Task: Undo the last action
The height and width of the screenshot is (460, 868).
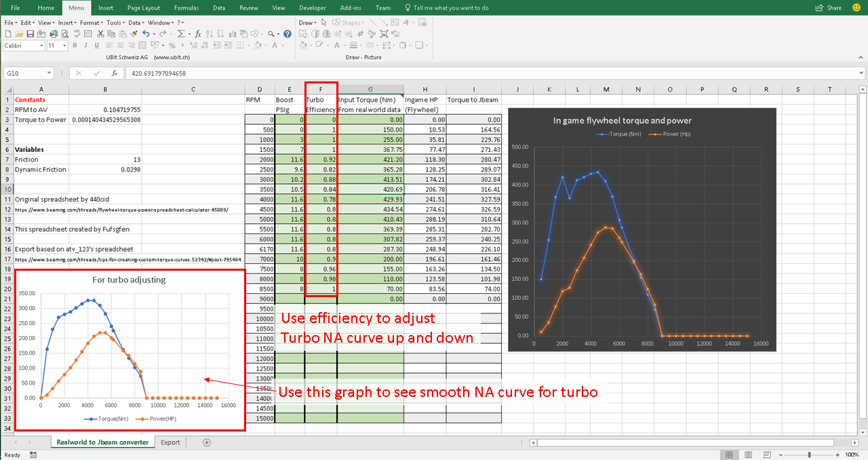Action: (x=146, y=33)
